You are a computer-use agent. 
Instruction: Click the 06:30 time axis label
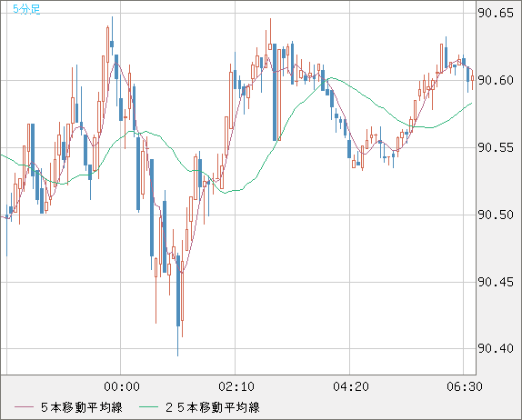(x=465, y=386)
